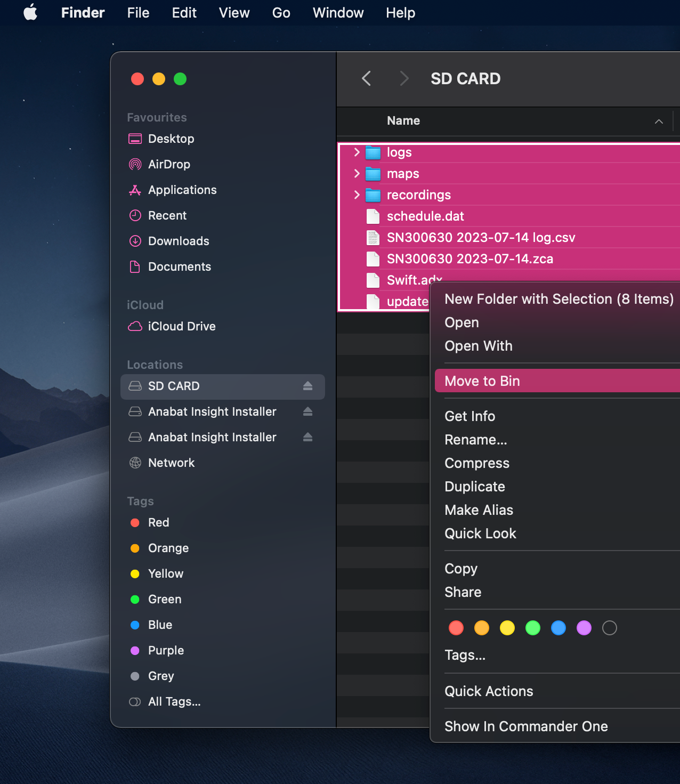Image resolution: width=680 pixels, height=784 pixels.
Task: Eject the first Anabat Insight Installer
Action: pos(307,411)
